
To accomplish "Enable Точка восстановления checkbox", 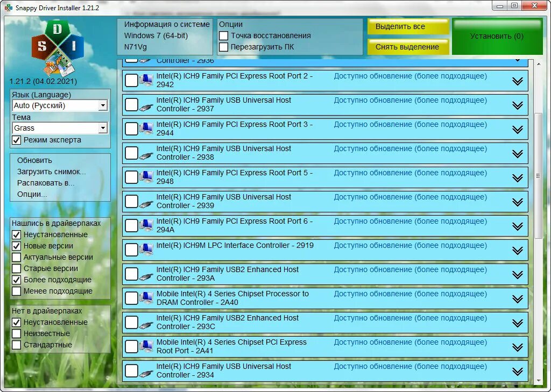I will point(223,36).
